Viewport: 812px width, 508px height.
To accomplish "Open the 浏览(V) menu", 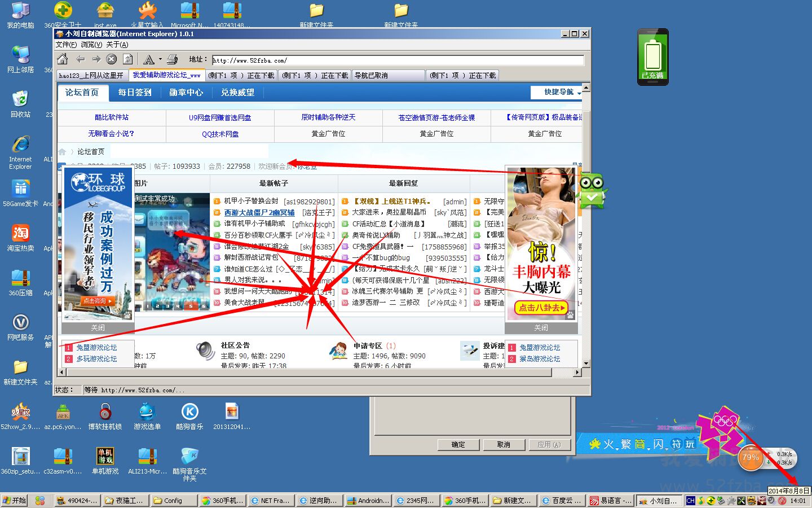I will (x=91, y=45).
